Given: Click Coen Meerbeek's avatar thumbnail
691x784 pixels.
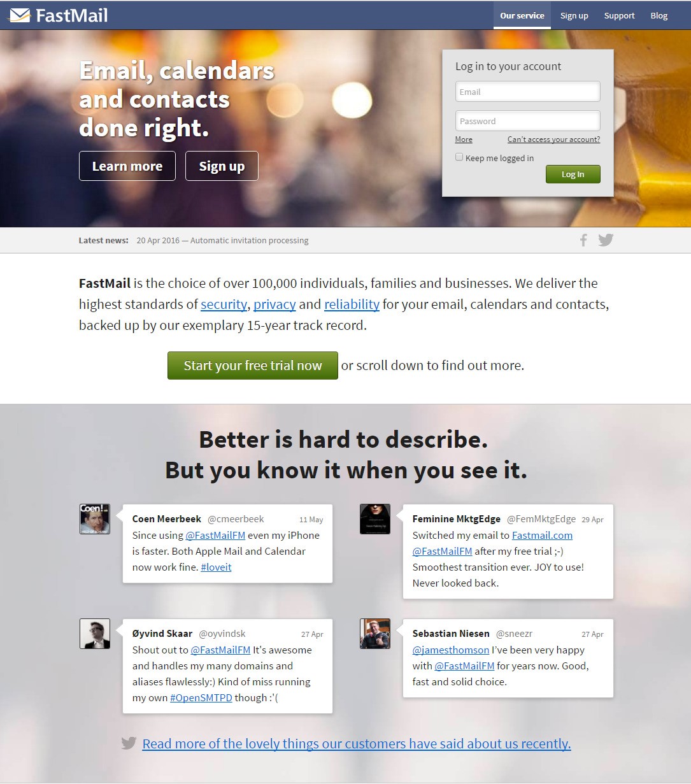Looking at the screenshot, I should (95, 518).
